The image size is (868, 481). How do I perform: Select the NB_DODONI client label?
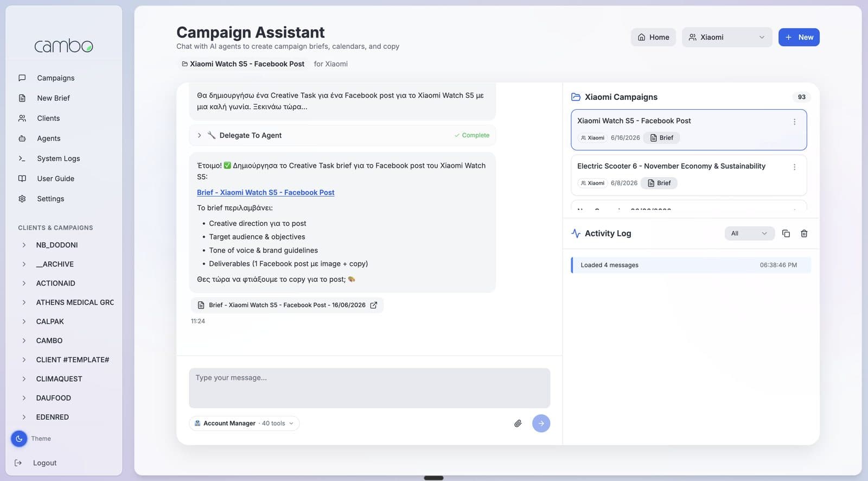point(57,245)
